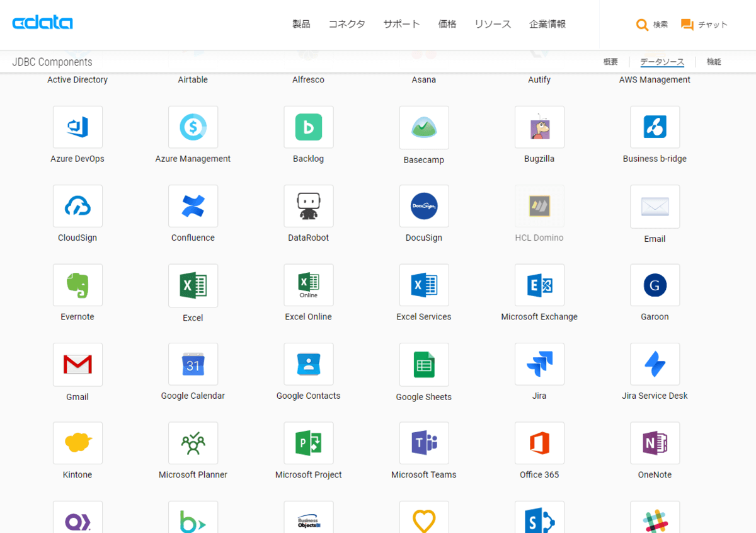Screen dimensions: 756x533
Task: Go to CData logo homepage
Action: (x=42, y=23)
